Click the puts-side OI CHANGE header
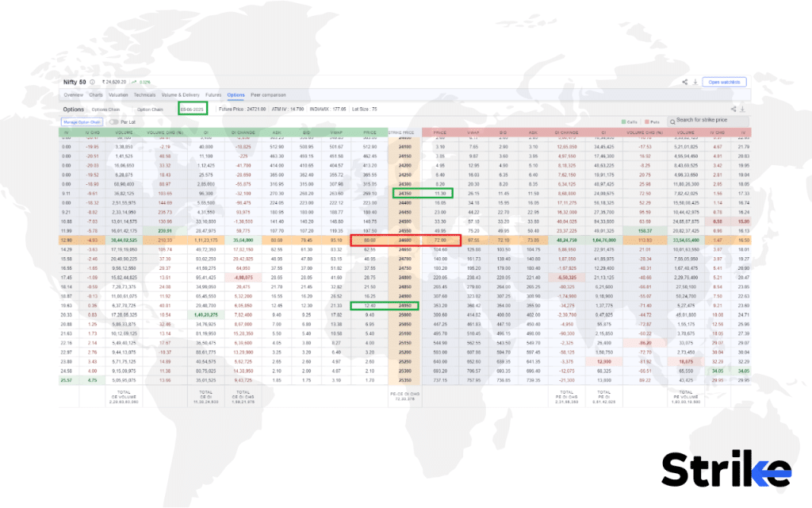The image size is (812, 508). (x=566, y=133)
